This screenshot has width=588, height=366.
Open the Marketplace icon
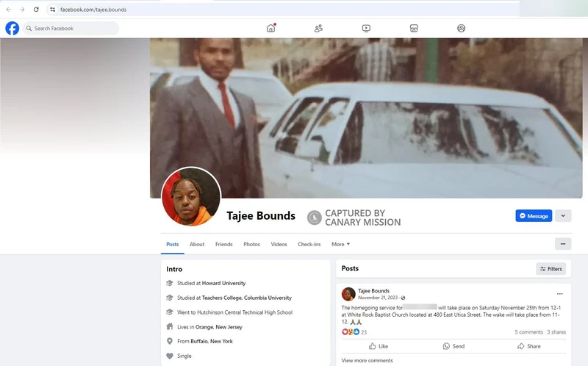[414, 29]
